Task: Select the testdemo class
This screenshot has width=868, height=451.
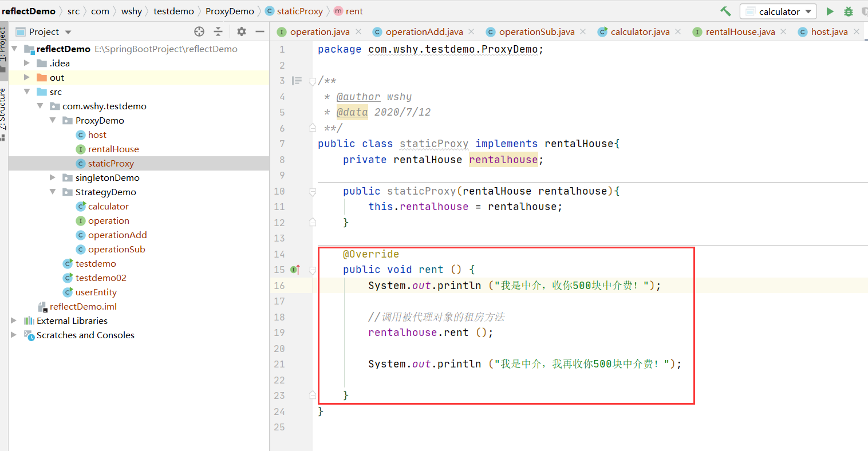Action: pyautogui.click(x=96, y=263)
